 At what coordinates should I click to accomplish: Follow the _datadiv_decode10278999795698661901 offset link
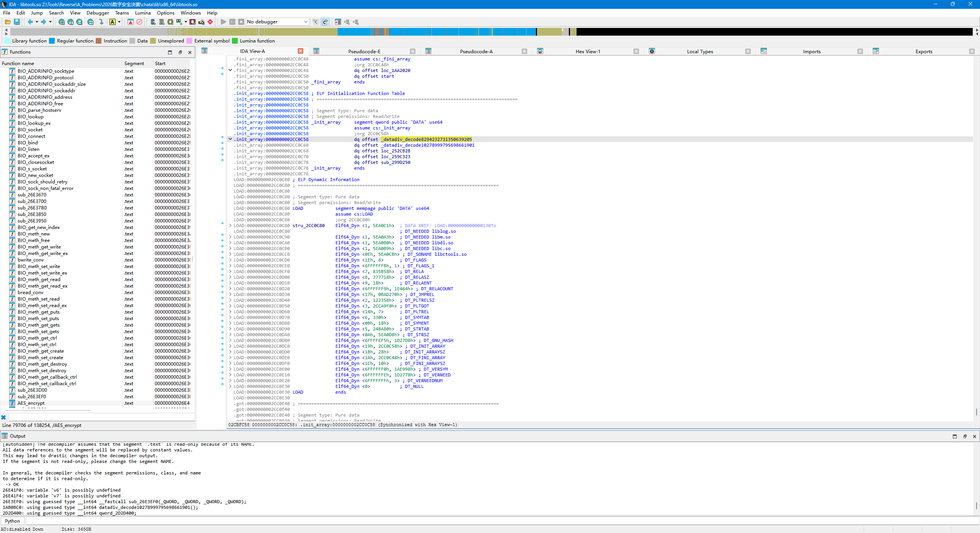pyautogui.click(x=428, y=145)
